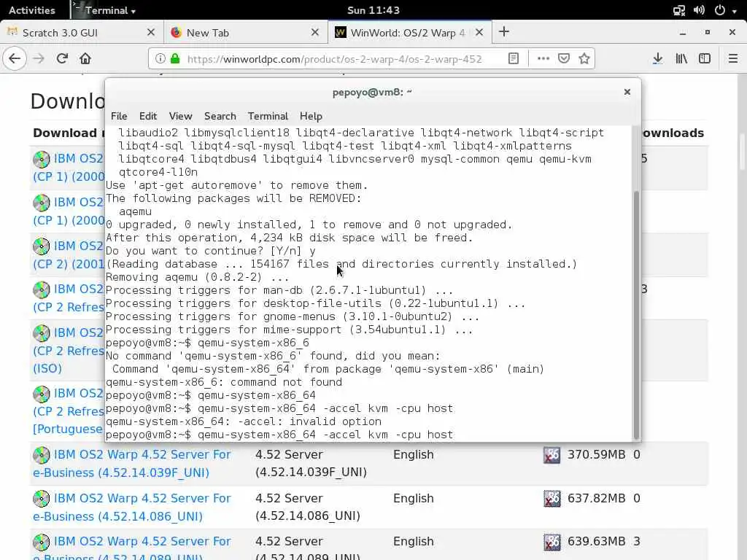Viewport: 747px width, 560px height.
Task: Click the Firefox forward arrow
Action: pos(39,58)
